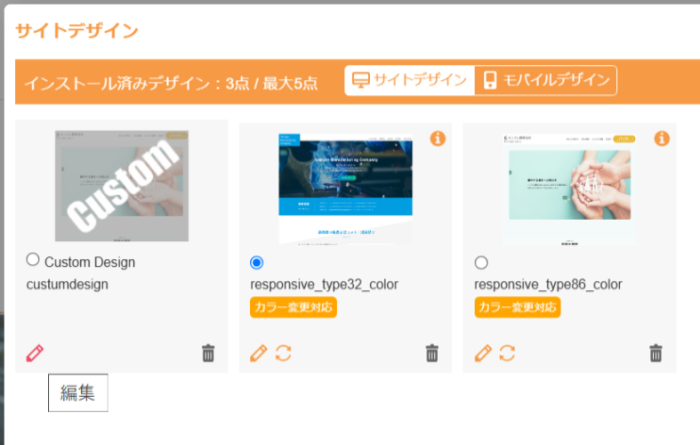Show info for responsive_type86_color design
Viewport: 700px width, 445px height.
pos(662,139)
